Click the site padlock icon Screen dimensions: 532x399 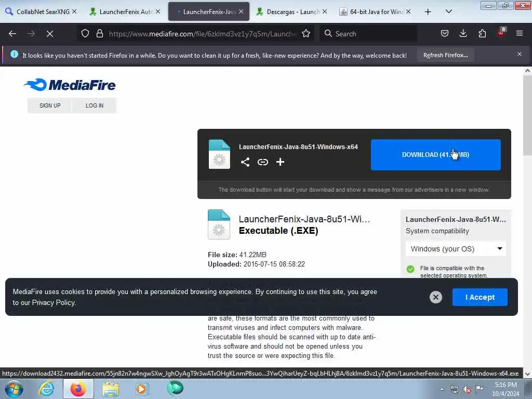tap(99, 33)
